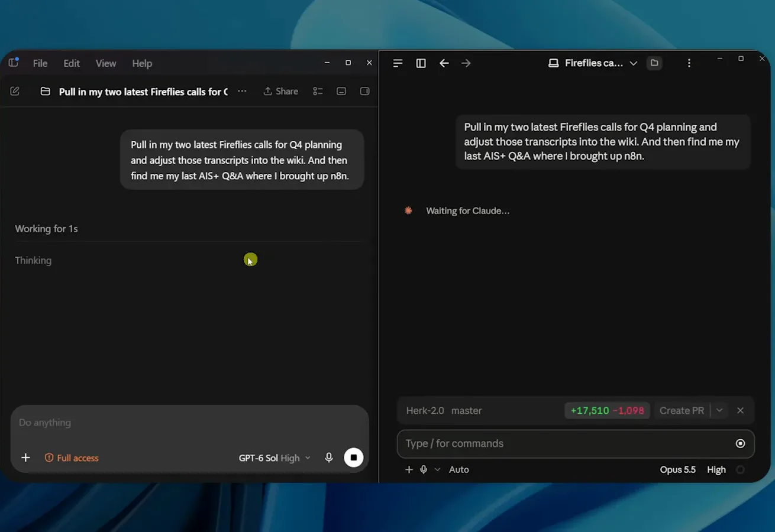
Task: Focus the 'Do anything' input field
Action: point(189,423)
